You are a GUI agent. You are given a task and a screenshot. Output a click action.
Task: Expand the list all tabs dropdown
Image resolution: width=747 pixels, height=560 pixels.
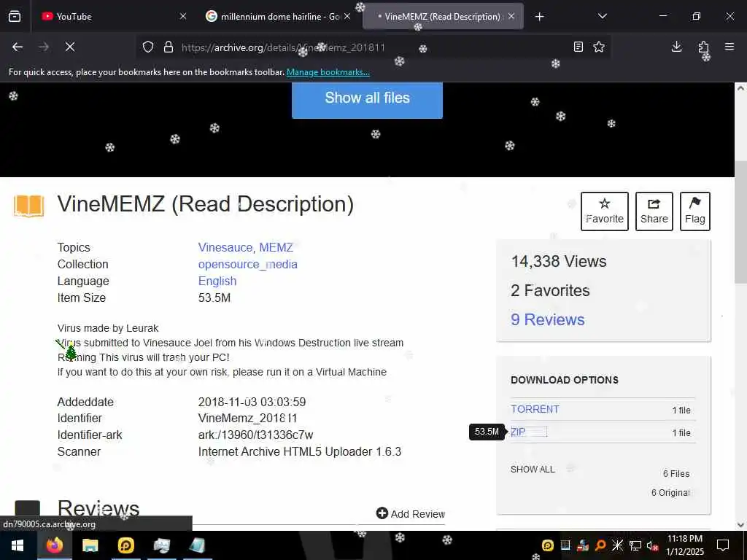point(602,17)
